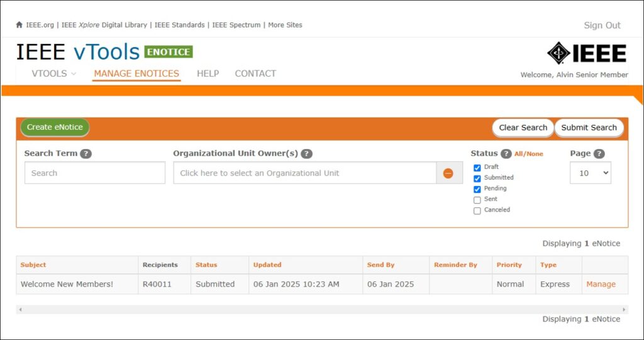Open the CONTACT menu item

tap(255, 74)
